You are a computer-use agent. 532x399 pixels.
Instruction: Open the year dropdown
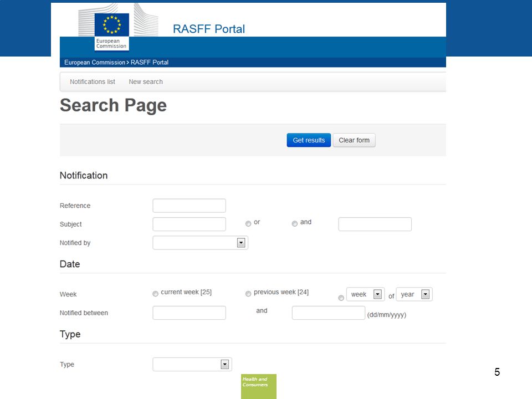[415, 294]
